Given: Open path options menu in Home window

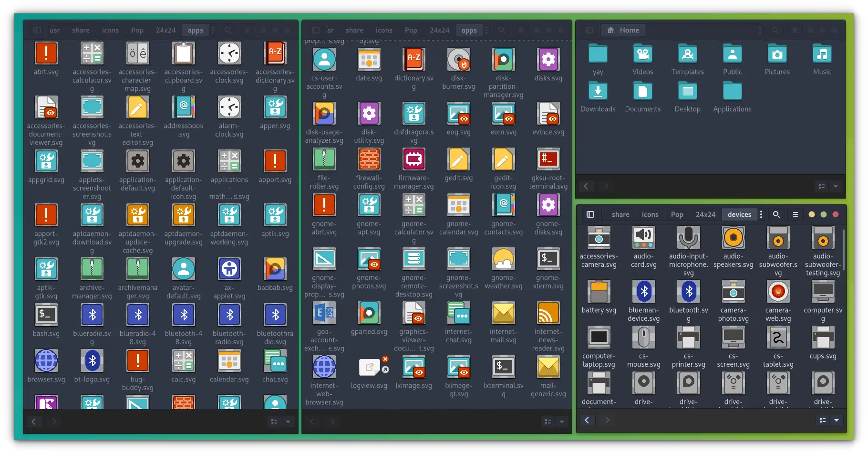Looking at the screenshot, I should (x=760, y=30).
